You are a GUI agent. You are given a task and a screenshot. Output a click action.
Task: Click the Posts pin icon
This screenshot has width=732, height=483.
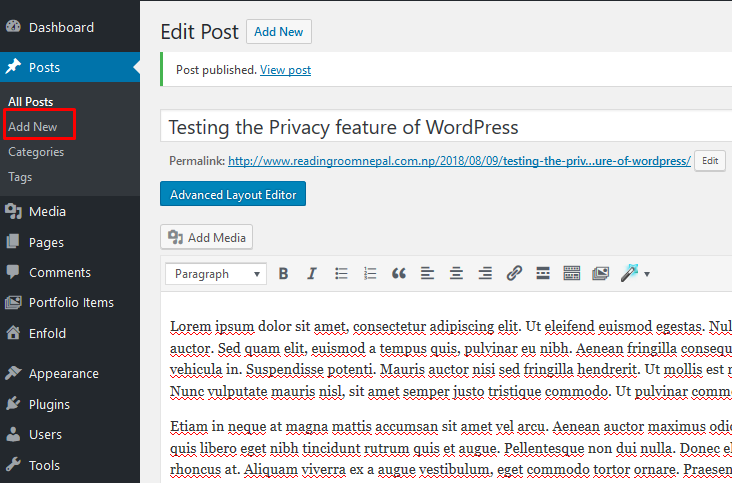point(13,67)
